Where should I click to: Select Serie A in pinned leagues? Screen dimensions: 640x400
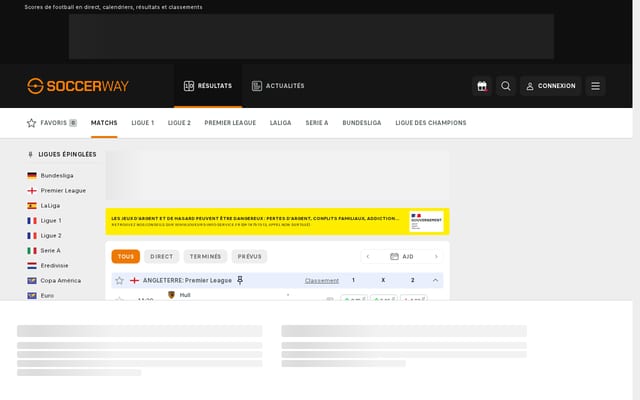click(x=51, y=251)
